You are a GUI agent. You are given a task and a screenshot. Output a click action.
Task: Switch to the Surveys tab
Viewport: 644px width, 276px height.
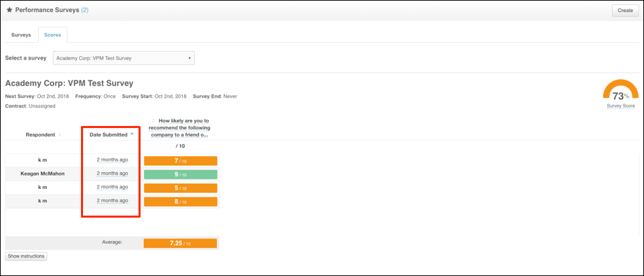(21, 34)
